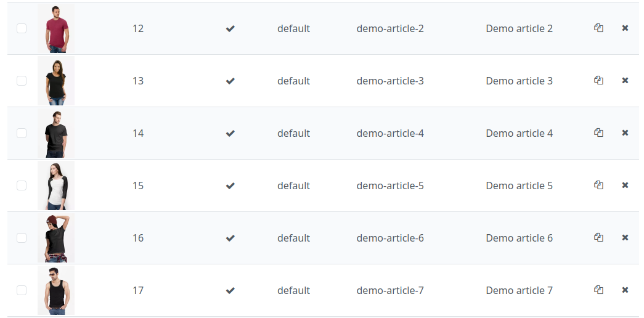Click the raglan sleeve shirt thumbnail
The image size is (644, 318).
point(56,185)
